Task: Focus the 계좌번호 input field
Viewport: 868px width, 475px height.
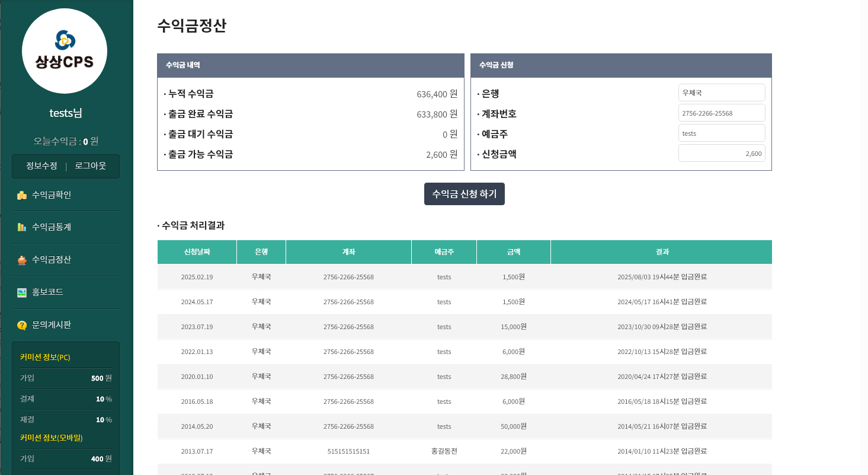Action: (x=721, y=113)
